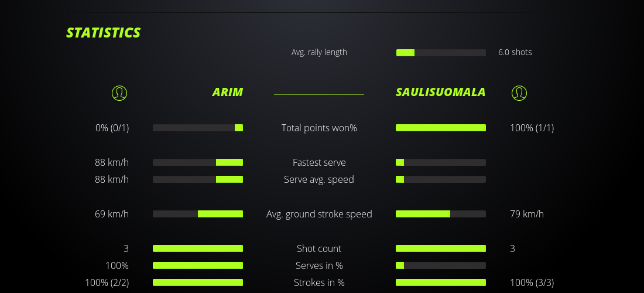Select the SAULISUOMALA player name

(440, 92)
